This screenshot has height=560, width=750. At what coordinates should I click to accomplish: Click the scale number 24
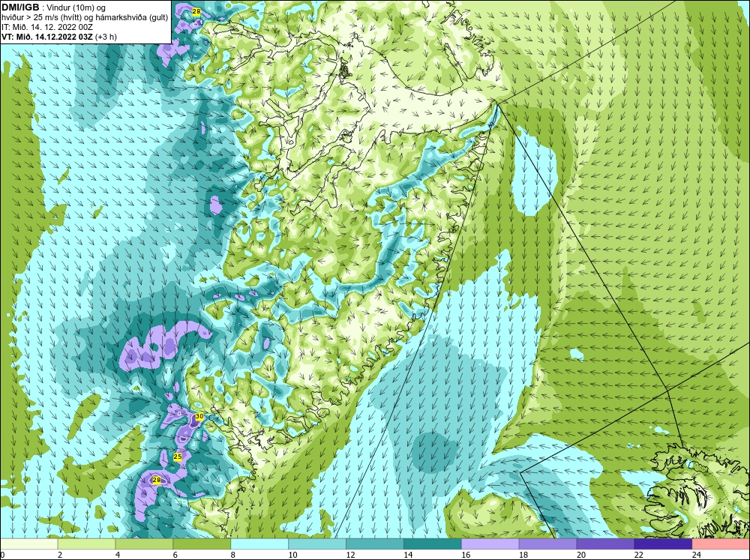[697, 555]
